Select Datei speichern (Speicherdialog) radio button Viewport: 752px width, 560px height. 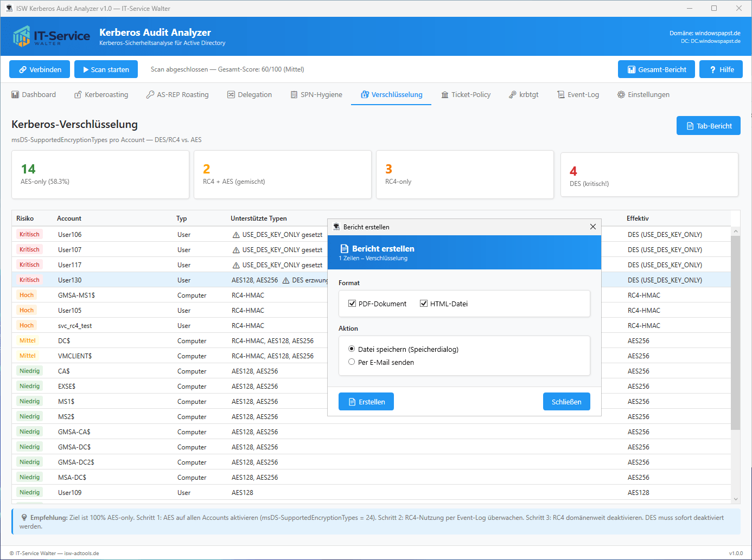point(352,349)
